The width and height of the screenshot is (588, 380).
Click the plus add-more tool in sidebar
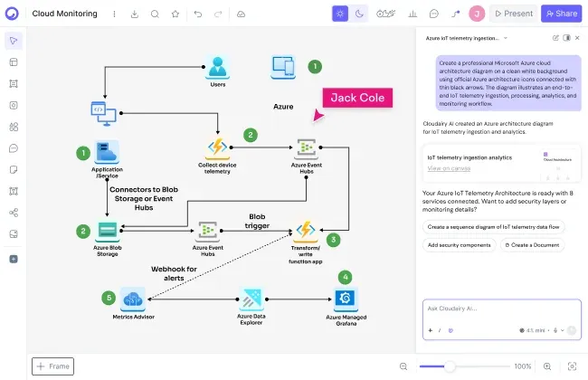pyautogui.click(x=14, y=259)
